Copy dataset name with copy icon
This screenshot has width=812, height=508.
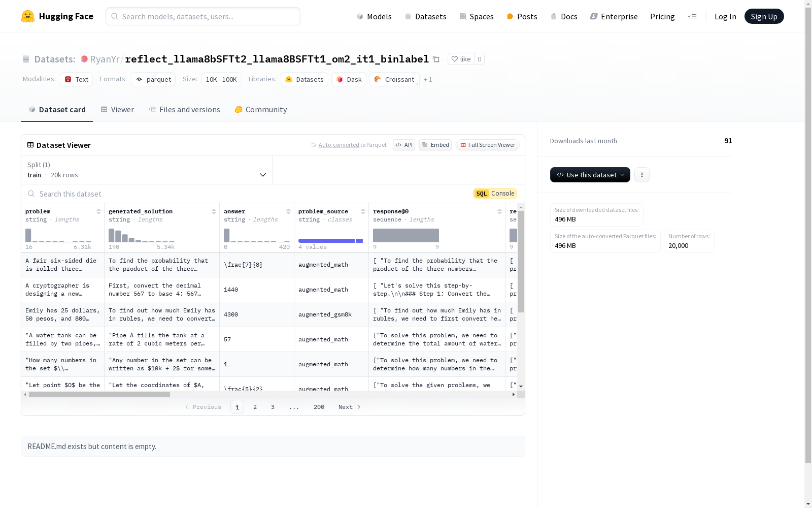436,59
